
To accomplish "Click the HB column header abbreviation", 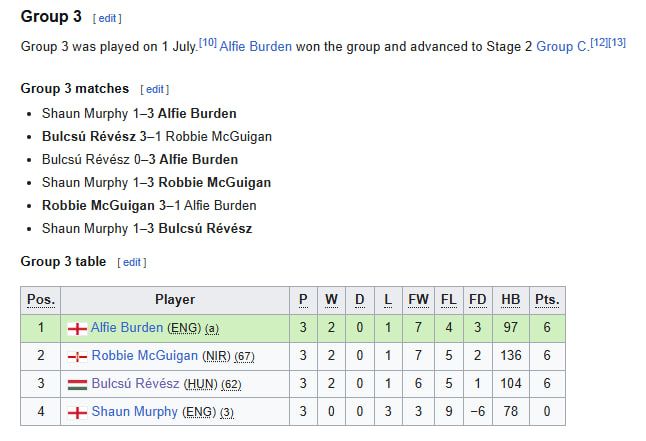I will click(x=510, y=300).
